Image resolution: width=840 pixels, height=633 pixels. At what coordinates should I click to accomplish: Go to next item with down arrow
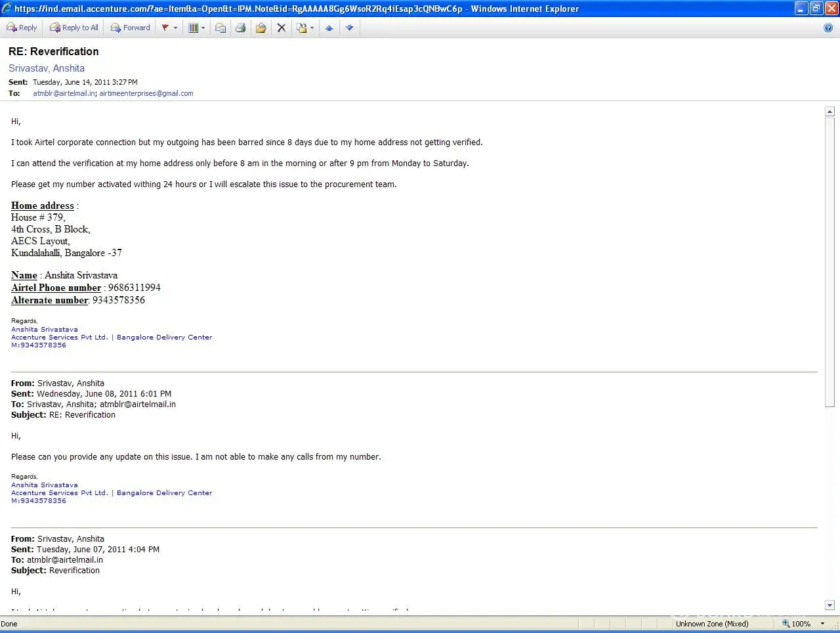pos(350,28)
